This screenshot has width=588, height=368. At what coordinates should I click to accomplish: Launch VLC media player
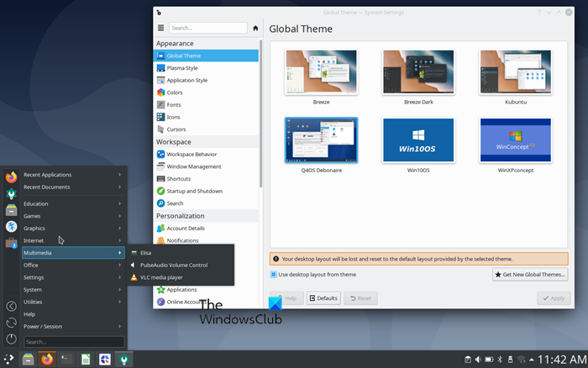click(181, 277)
